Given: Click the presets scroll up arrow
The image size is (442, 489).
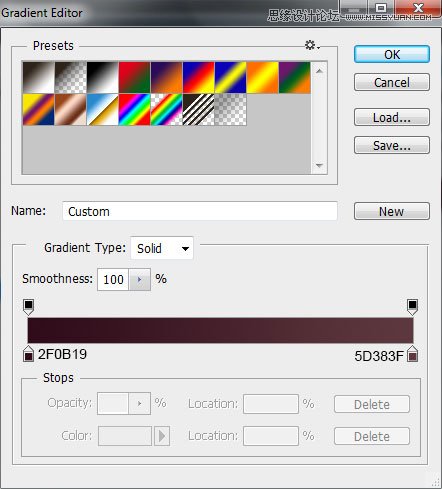Looking at the screenshot, I should pyautogui.click(x=319, y=71).
